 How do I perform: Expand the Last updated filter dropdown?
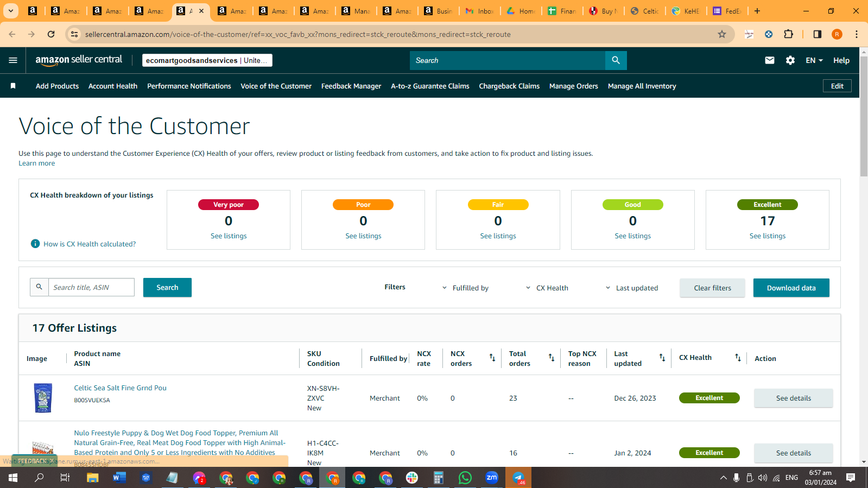click(x=631, y=288)
